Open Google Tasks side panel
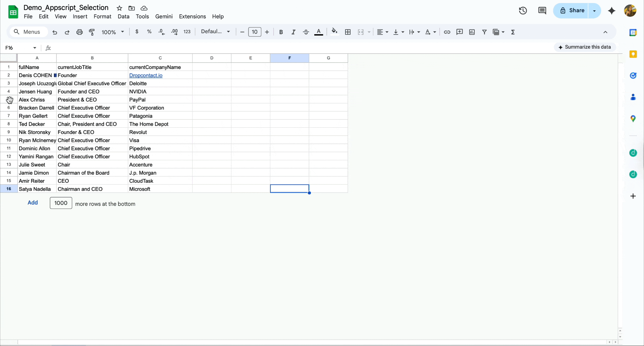This screenshot has width=644, height=346. pos(633,75)
